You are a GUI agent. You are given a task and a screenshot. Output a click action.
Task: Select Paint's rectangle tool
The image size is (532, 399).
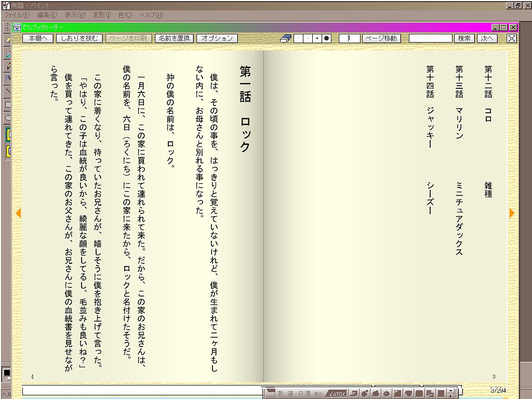7,104
